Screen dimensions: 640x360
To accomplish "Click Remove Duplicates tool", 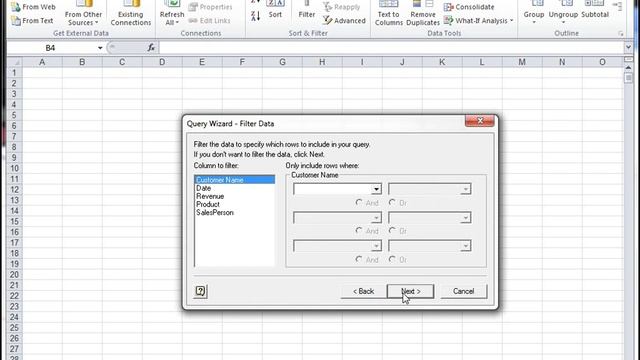I will [423, 14].
